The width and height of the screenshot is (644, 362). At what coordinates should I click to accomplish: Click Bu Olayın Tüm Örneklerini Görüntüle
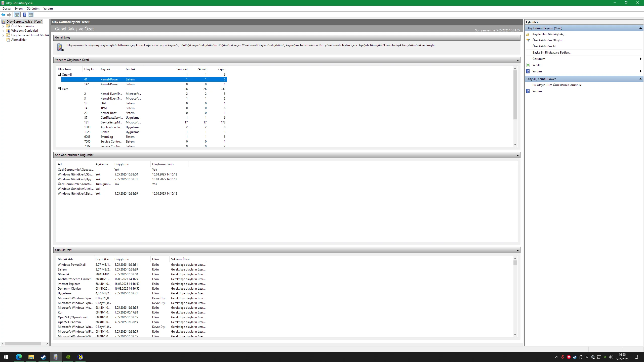click(557, 85)
